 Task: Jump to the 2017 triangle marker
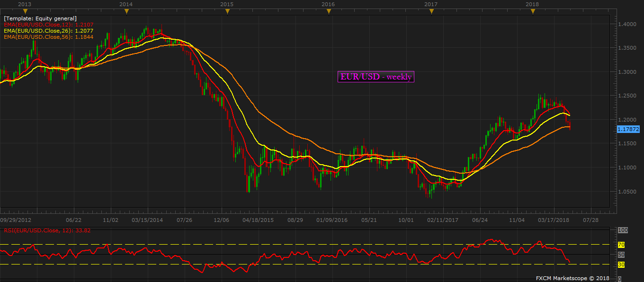coord(431,11)
